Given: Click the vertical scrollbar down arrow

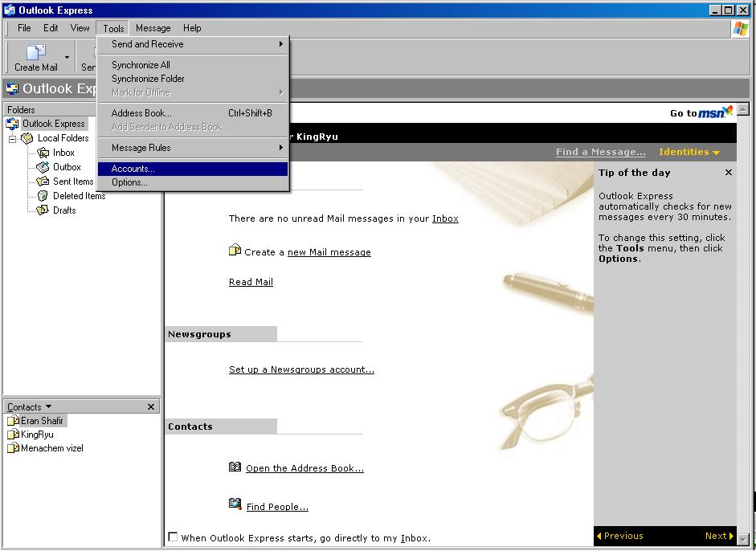Looking at the screenshot, I should (x=743, y=539).
